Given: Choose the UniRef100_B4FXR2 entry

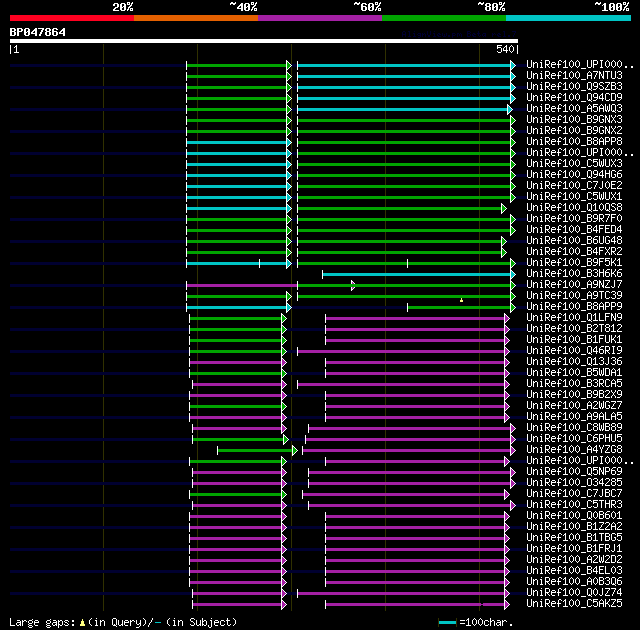Looking at the screenshot, I should click(x=574, y=252).
